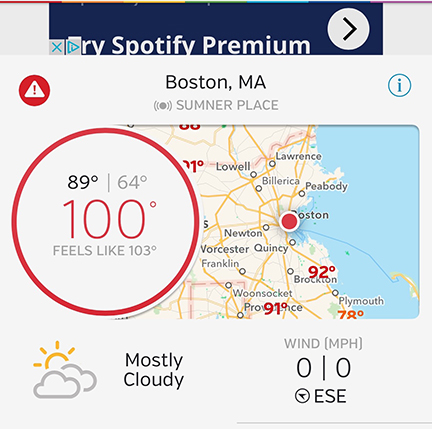Click the Lowell city marker on map

[x=254, y=174]
